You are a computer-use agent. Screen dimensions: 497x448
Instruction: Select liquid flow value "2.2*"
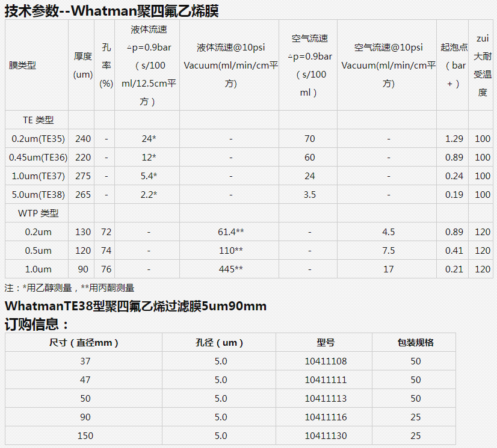(x=149, y=195)
